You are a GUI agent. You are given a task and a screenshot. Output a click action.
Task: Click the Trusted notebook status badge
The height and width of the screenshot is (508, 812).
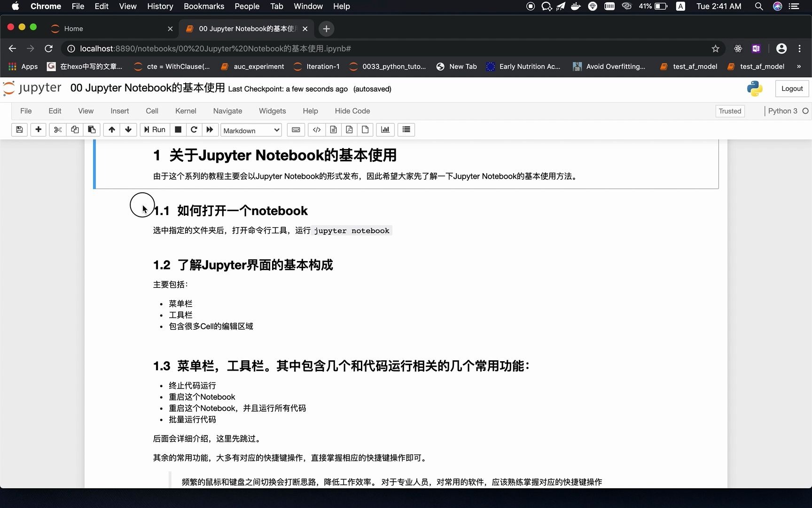(729, 111)
